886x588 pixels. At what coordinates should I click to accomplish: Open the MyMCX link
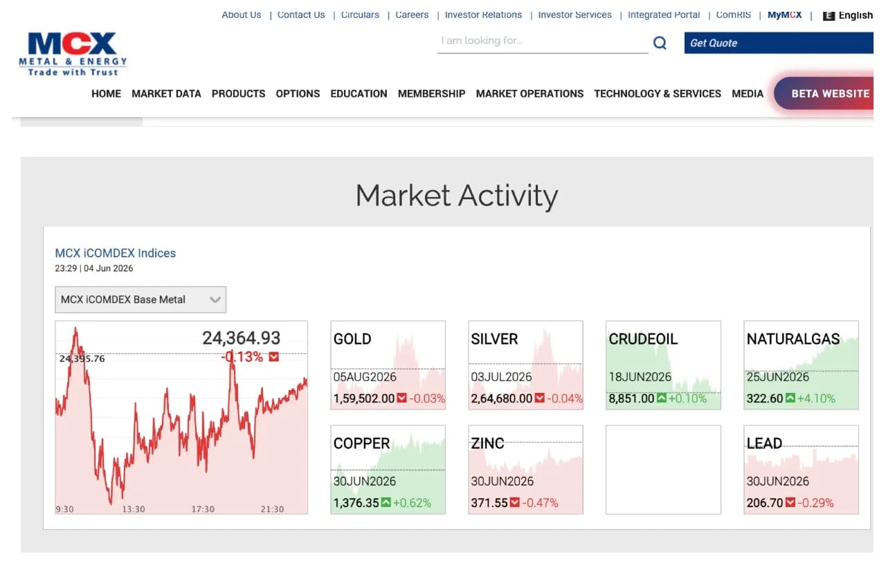tap(784, 15)
